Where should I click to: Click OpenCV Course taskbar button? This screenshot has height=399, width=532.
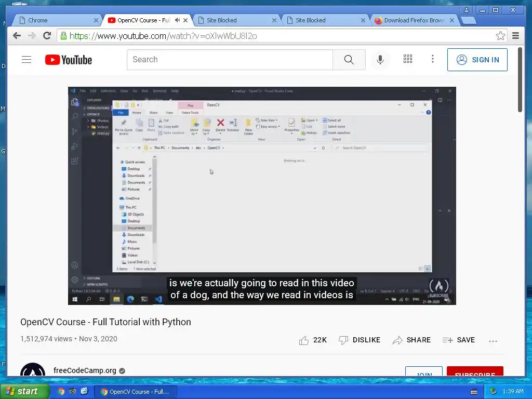pyautogui.click(x=136, y=392)
